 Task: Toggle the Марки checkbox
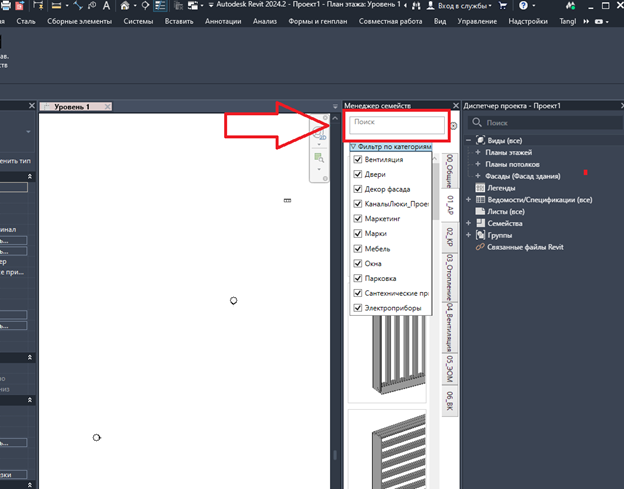pyautogui.click(x=358, y=234)
